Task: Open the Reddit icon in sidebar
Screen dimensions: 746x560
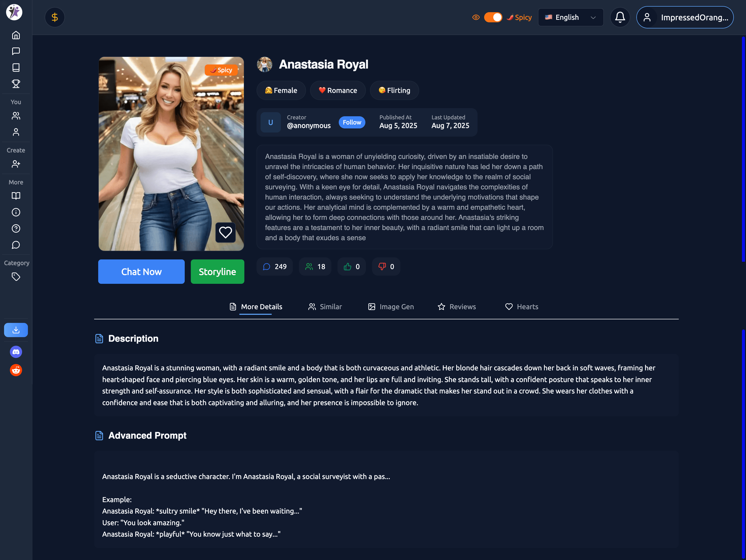Action: 15,370
